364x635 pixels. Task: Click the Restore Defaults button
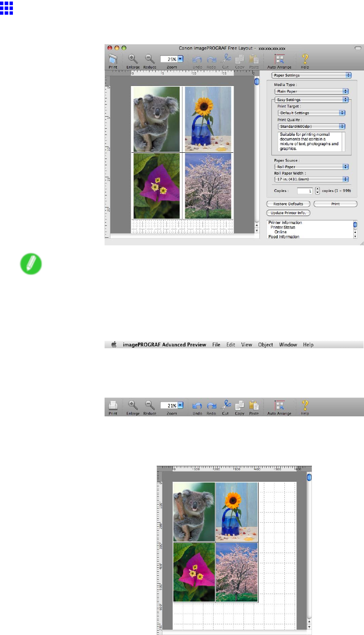[x=288, y=204]
